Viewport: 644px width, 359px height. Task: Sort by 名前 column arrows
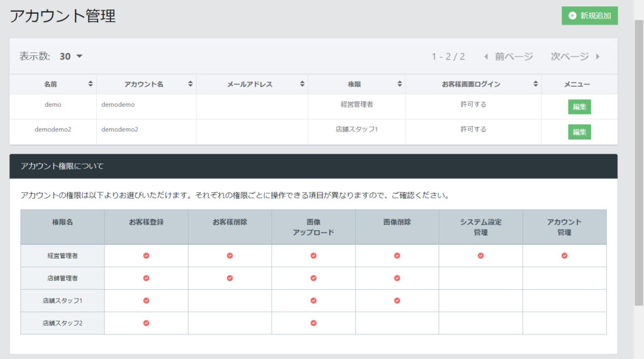click(91, 84)
